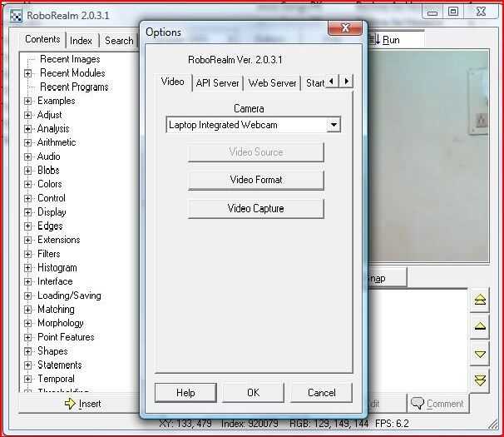Expand the Adjust tree node

coord(28,115)
